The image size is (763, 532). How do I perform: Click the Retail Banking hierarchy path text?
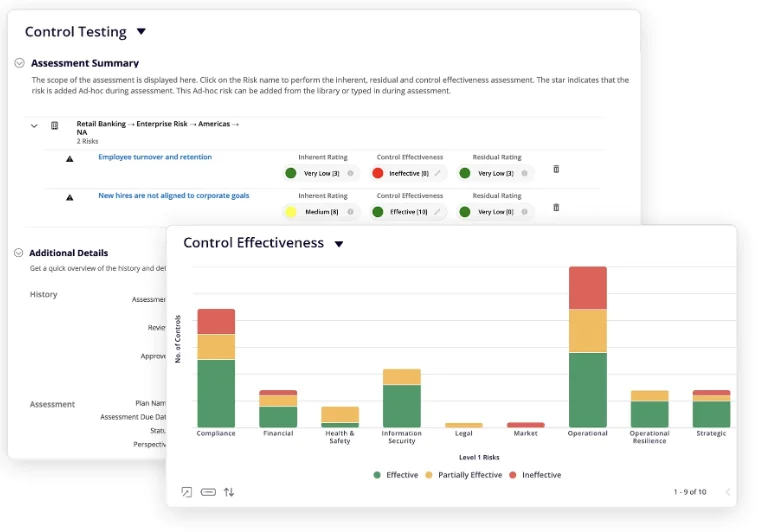pyautogui.click(x=158, y=128)
